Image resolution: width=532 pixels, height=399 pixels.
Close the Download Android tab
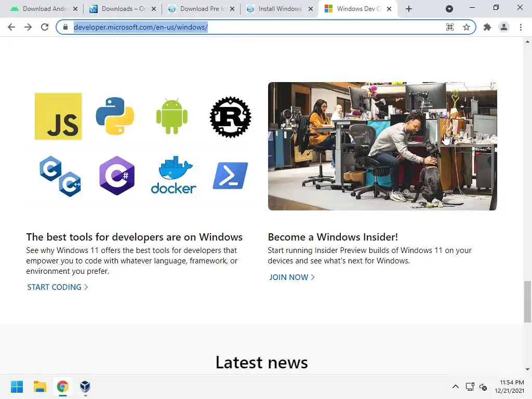(x=75, y=9)
